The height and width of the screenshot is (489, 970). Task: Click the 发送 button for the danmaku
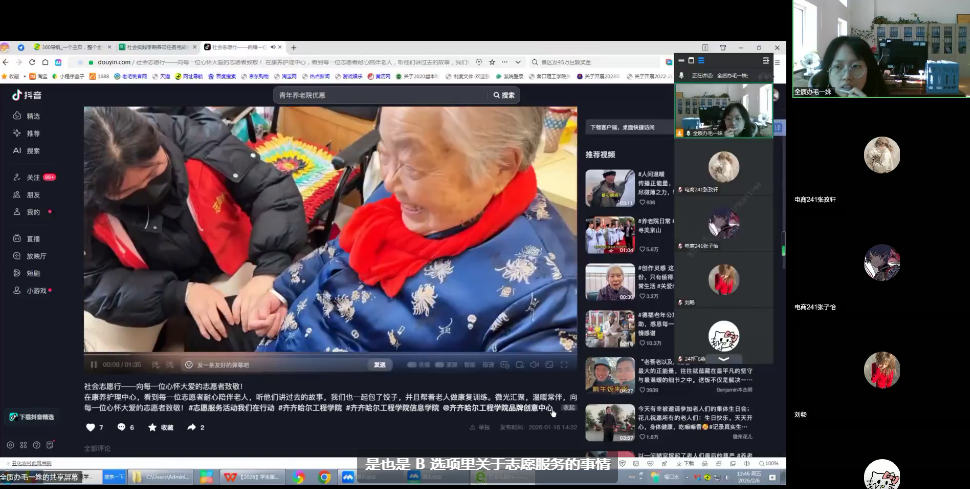coord(379,364)
